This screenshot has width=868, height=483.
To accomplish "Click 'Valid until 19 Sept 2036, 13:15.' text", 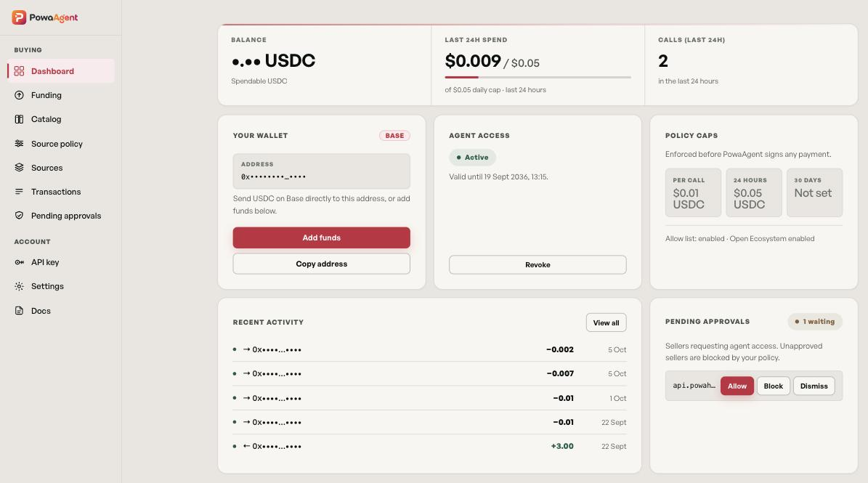I will 499,177.
